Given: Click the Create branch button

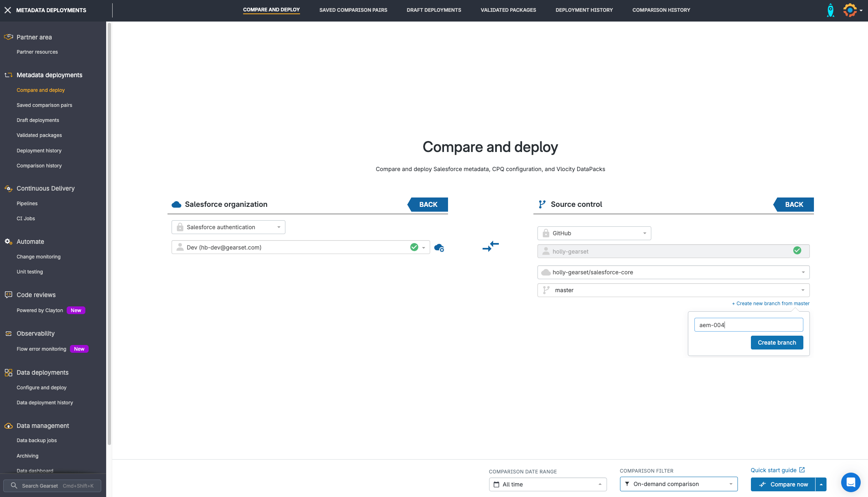Looking at the screenshot, I should pyautogui.click(x=777, y=343).
